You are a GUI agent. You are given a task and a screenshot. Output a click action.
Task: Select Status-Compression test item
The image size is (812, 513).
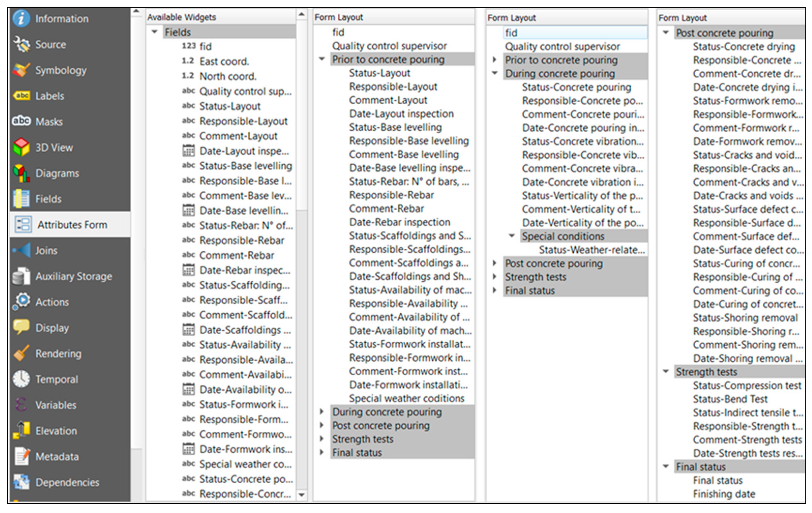pos(747,385)
